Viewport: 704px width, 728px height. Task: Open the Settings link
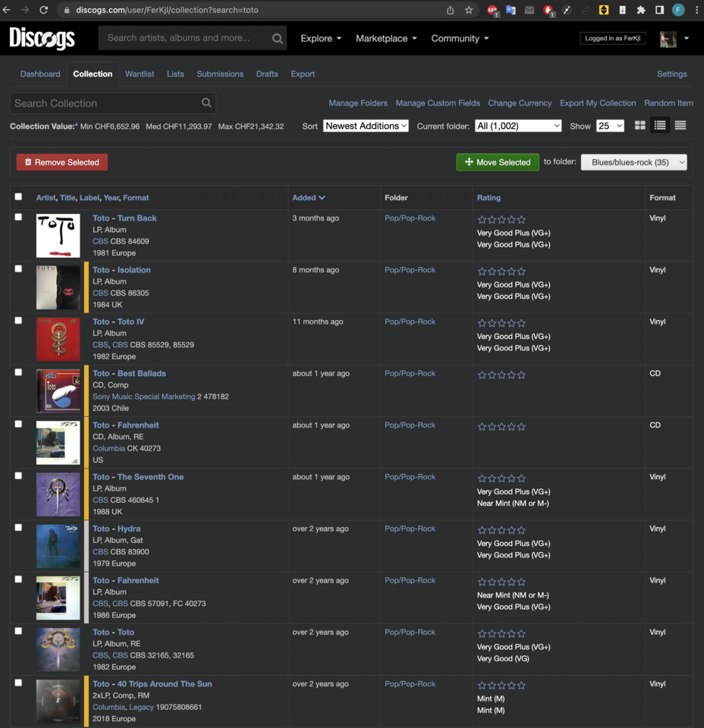[x=671, y=74]
